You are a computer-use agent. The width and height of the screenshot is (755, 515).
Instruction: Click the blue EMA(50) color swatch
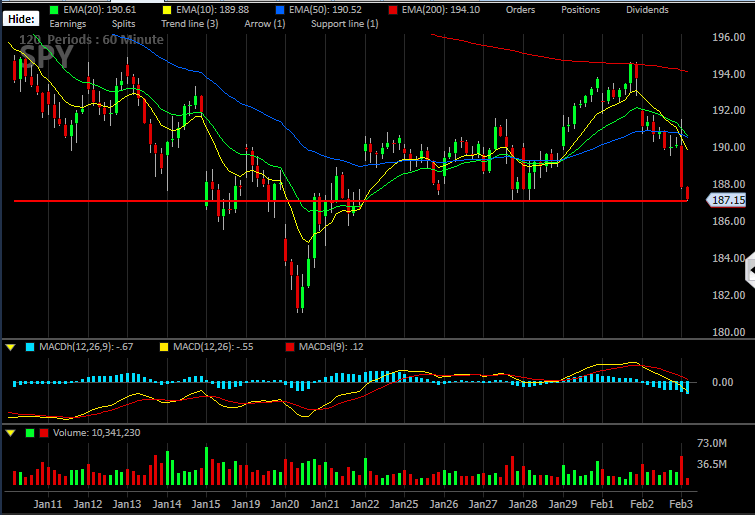280,10
